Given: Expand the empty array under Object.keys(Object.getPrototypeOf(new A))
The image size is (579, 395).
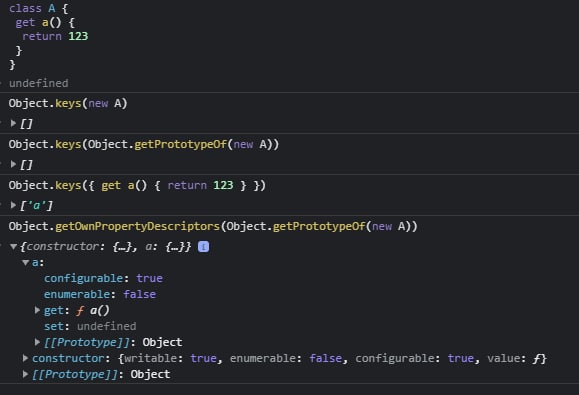Looking at the screenshot, I should click(13, 164).
